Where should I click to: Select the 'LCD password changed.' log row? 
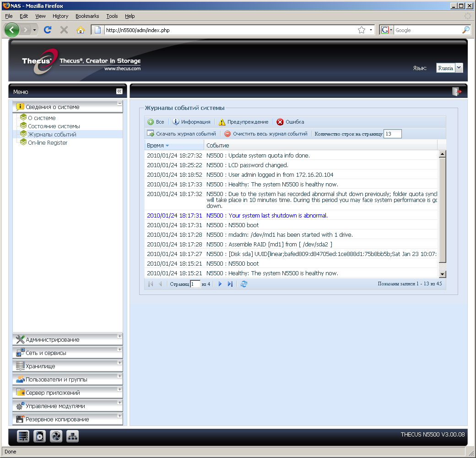pos(291,165)
